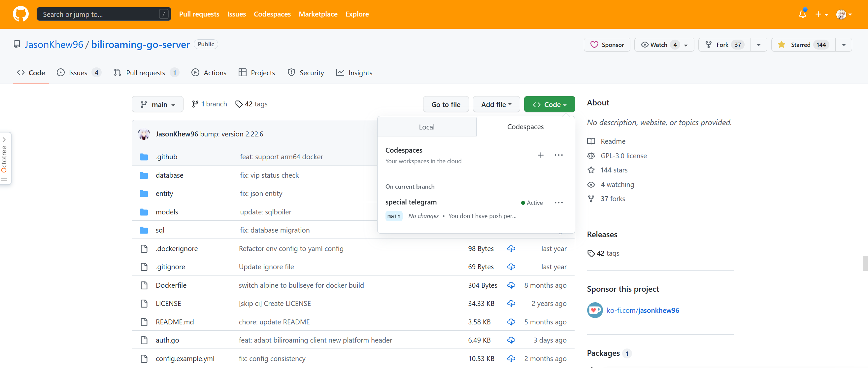Click the page scrollbar on right edge
This screenshot has height=368, width=868.
[x=865, y=263]
